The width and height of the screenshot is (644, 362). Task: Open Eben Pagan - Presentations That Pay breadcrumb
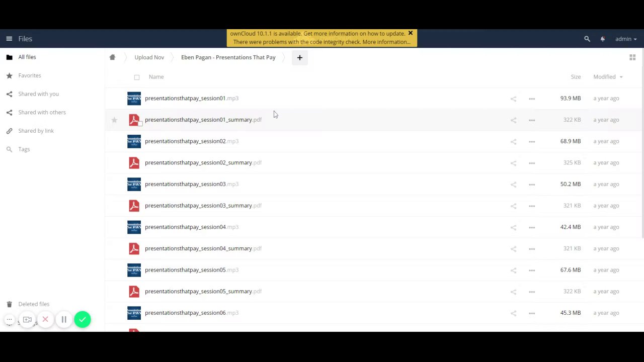[x=228, y=57]
